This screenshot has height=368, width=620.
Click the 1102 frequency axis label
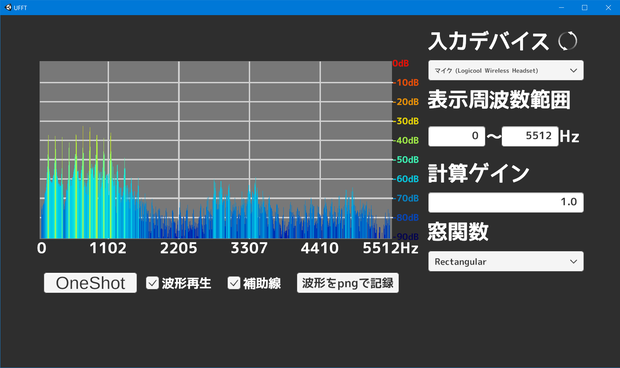(108, 248)
